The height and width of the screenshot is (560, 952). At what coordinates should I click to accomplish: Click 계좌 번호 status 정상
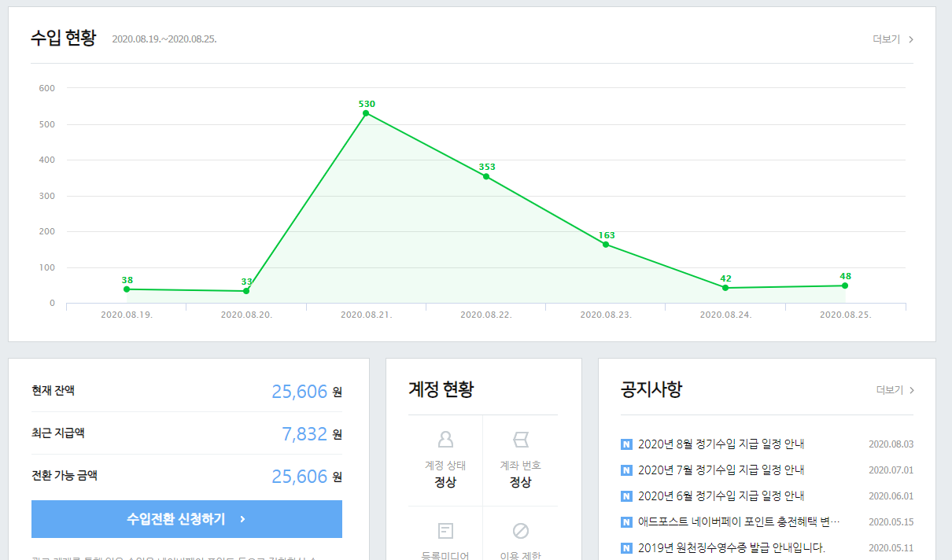[x=521, y=482]
